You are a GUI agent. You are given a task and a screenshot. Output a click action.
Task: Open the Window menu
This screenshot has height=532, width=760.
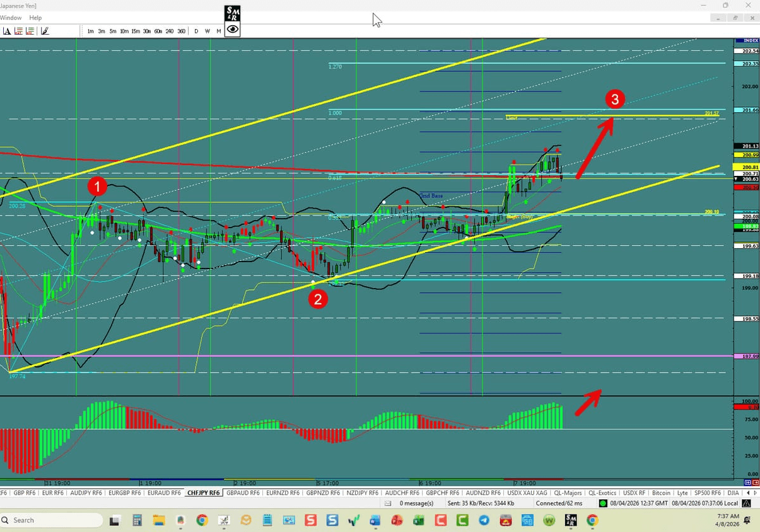[x=11, y=18]
